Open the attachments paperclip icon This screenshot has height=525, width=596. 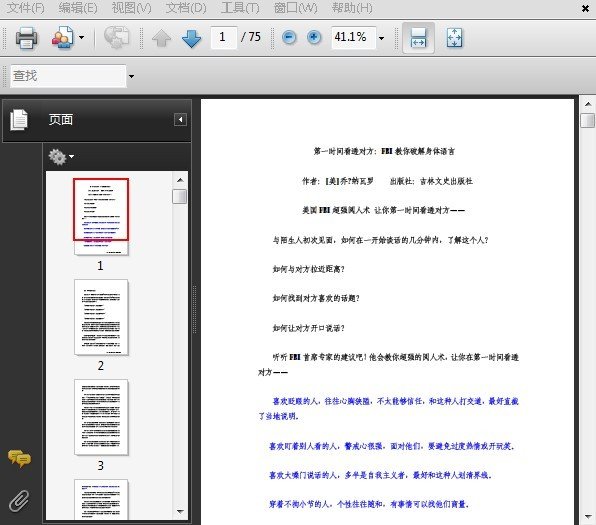[x=19, y=501]
